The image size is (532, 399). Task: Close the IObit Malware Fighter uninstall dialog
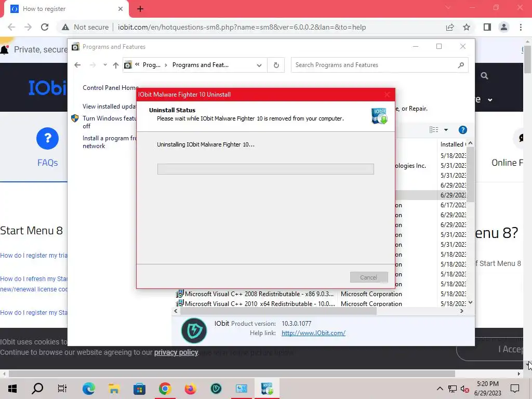387,95
